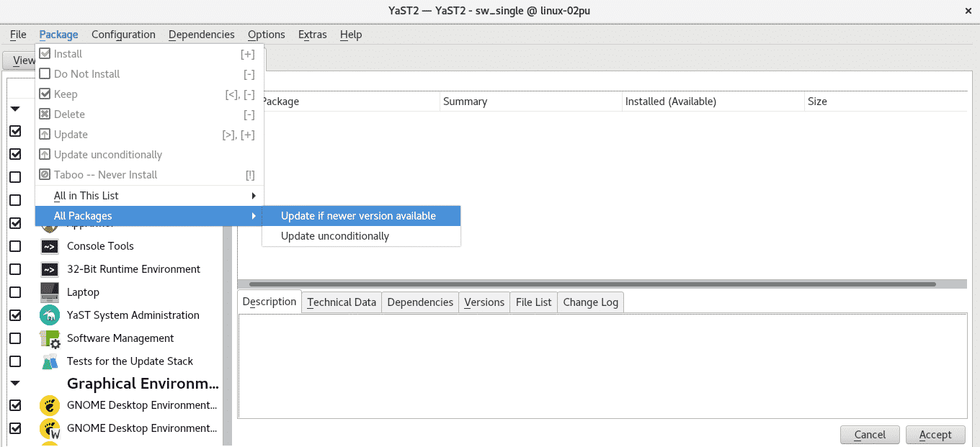Select the 'Tests for the Update Stack' label
Image resolution: width=980 pixels, height=447 pixels.
pyautogui.click(x=130, y=361)
